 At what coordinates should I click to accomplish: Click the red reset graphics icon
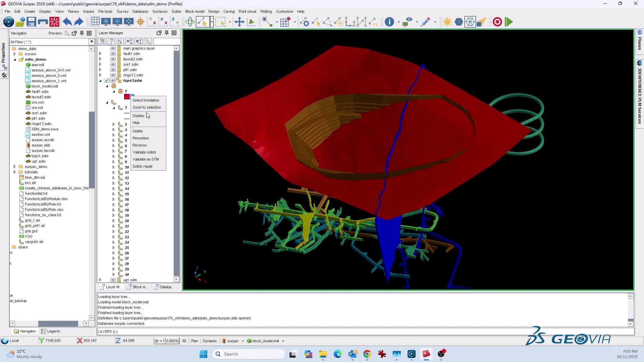(54, 22)
